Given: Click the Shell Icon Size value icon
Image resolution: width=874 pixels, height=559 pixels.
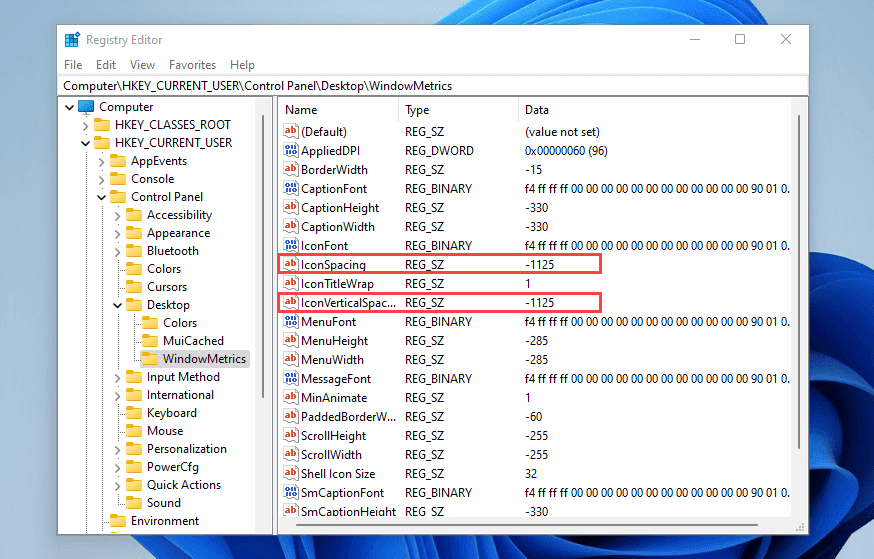Looking at the screenshot, I should [291, 474].
